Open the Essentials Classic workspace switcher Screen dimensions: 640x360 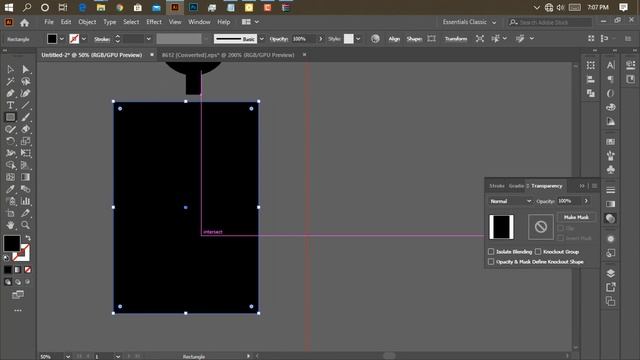(469, 22)
